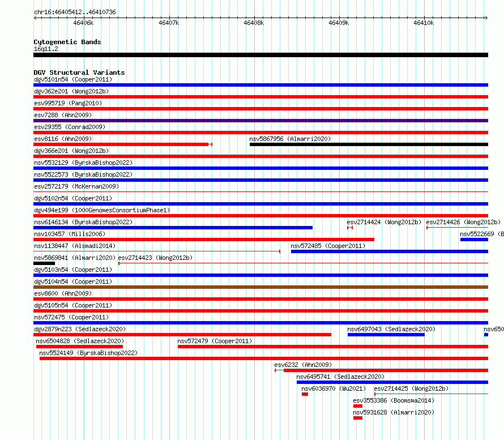Select the dgv362e201 (Wong2012b) red bar
This screenshot has height=440, width=504.
pyautogui.click(x=260, y=97)
